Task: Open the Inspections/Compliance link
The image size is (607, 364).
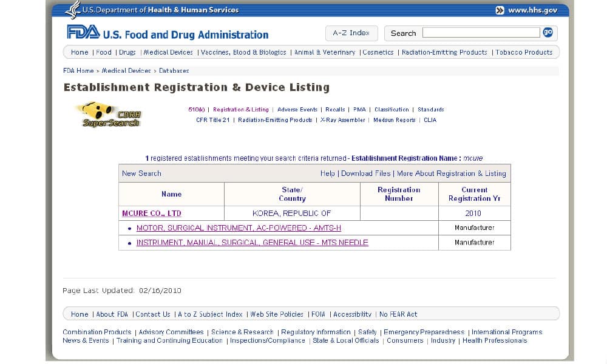Action: click(268, 341)
